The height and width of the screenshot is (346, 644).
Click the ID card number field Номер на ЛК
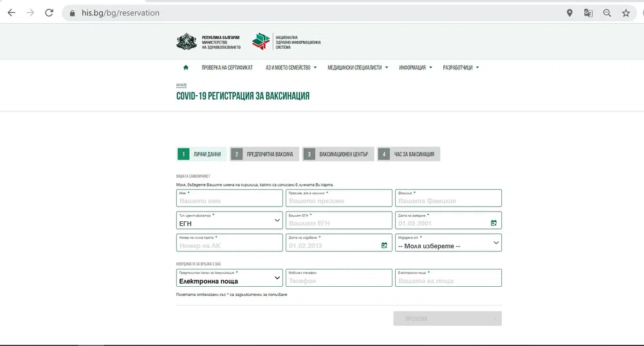230,242
